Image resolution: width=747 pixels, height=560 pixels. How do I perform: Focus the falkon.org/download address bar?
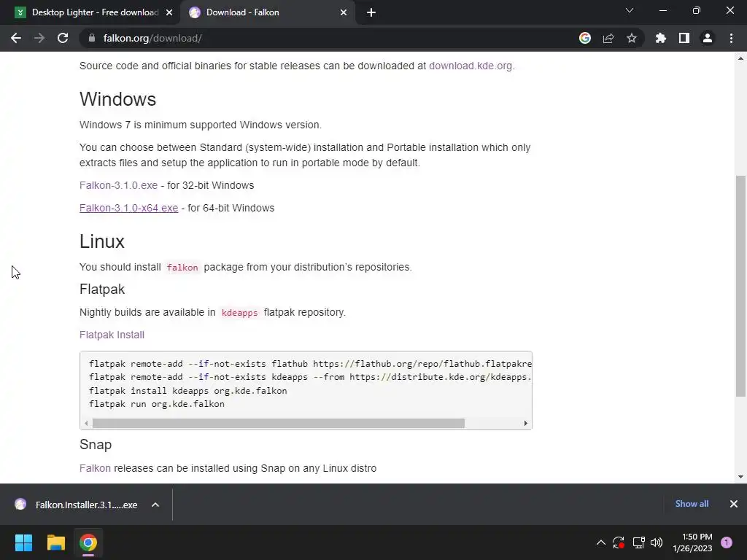(329, 38)
